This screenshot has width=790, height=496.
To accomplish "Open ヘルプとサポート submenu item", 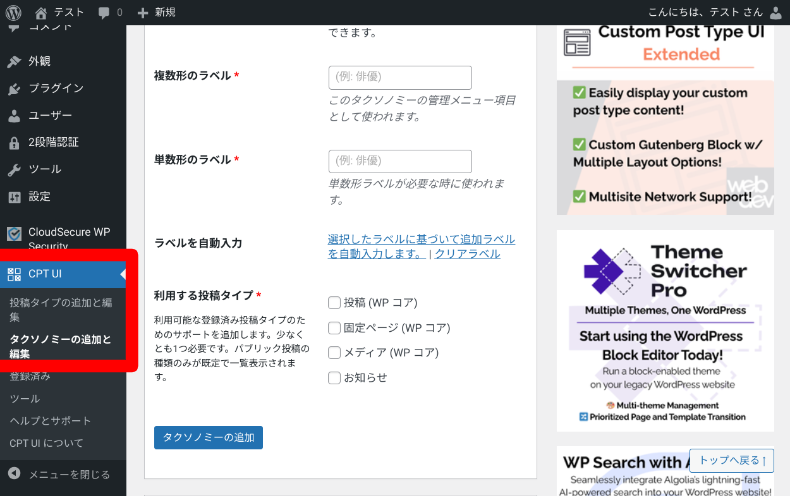I will pyautogui.click(x=50, y=421).
